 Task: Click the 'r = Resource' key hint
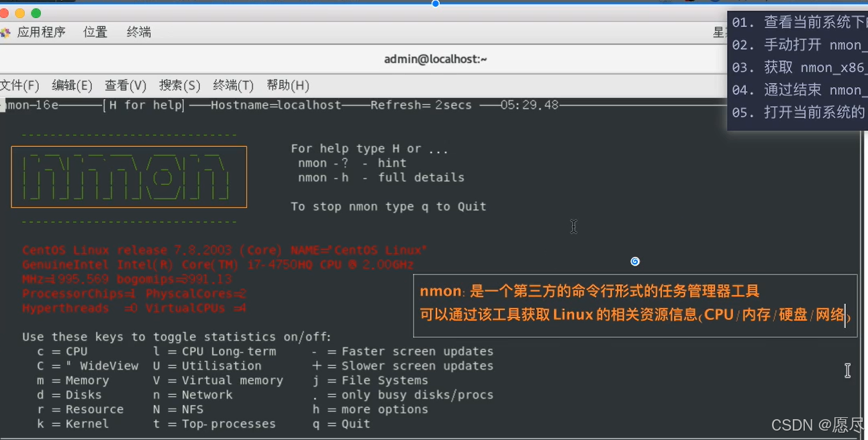click(81, 410)
